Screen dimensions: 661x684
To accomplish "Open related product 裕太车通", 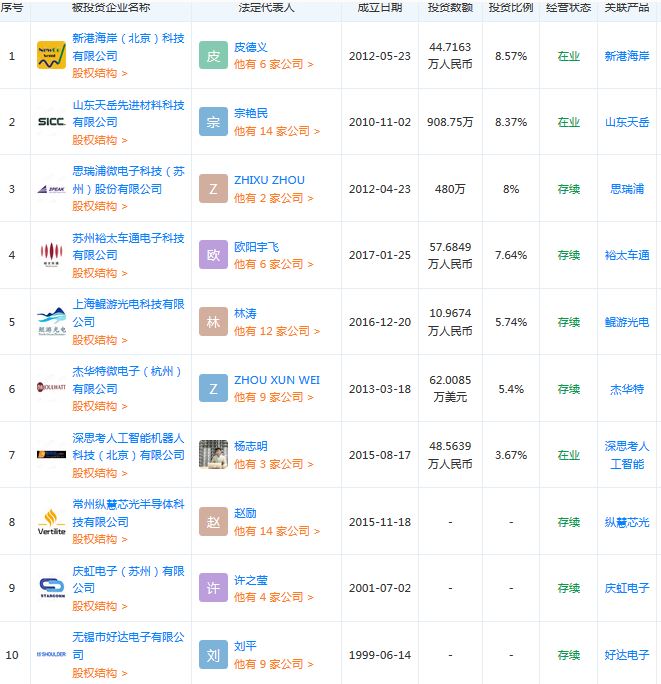I will click(627, 255).
